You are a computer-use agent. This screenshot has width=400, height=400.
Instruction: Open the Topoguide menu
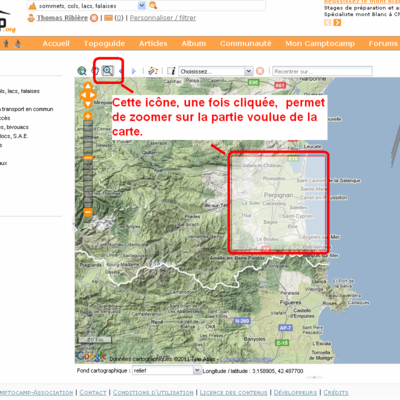coord(104,43)
